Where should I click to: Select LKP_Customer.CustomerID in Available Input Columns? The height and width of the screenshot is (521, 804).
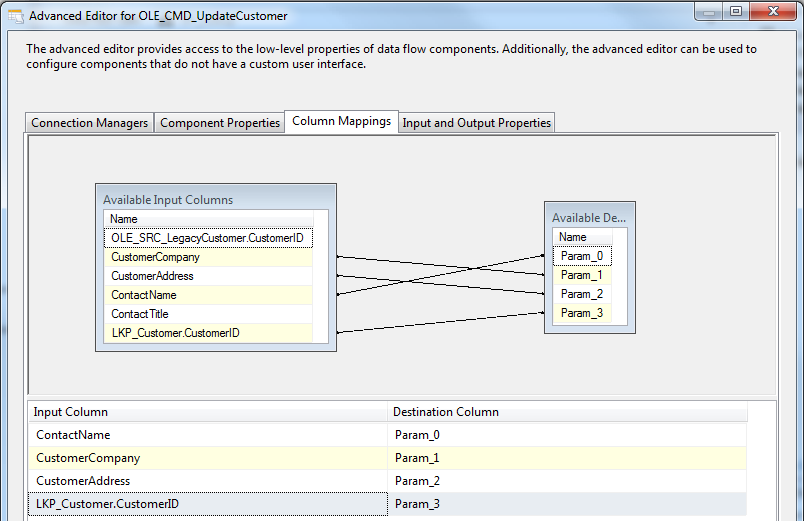(208, 333)
